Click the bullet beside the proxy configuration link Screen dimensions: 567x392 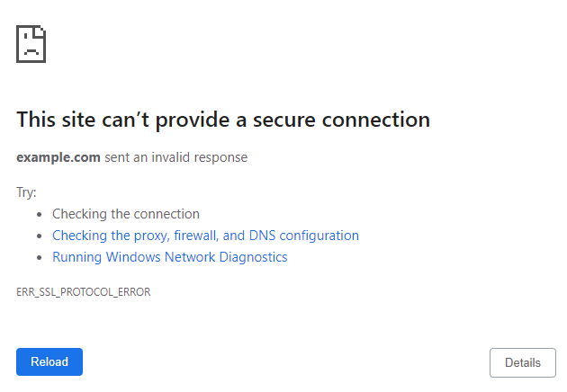click(x=40, y=236)
